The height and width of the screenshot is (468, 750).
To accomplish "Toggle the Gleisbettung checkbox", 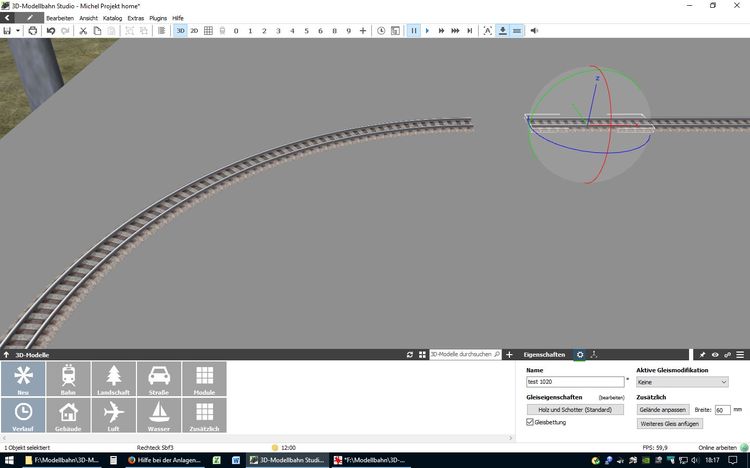I will coord(530,423).
